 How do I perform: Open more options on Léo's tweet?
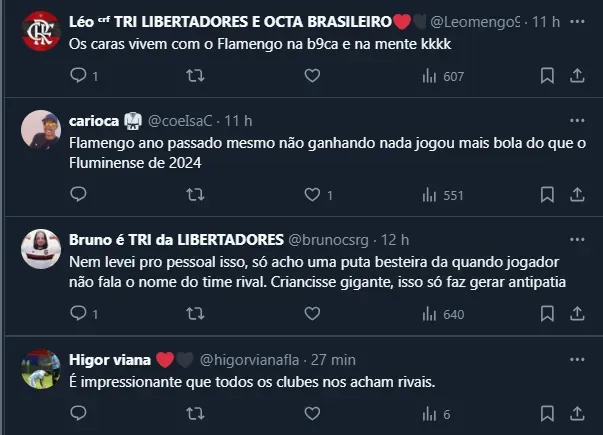point(577,20)
